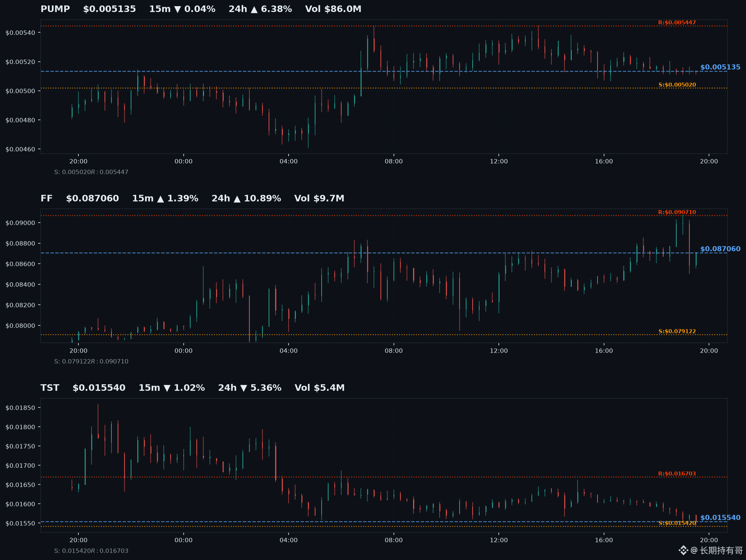
Task: Click the footnote S: 0.005020R : 0.005447
Action: (91, 172)
